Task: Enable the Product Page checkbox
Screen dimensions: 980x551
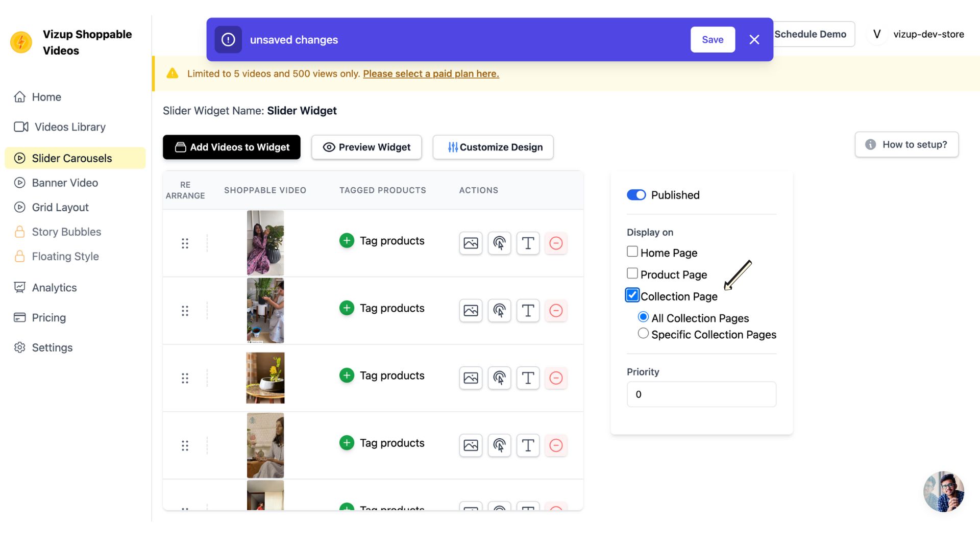Action: pyautogui.click(x=632, y=273)
